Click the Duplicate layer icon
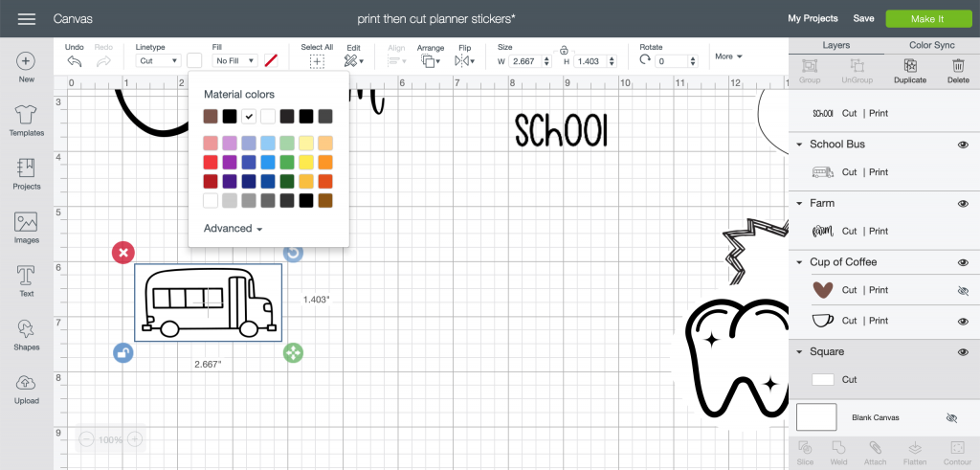Image resolution: width=980 pixels, height=470 pixels. click(910, 66)
